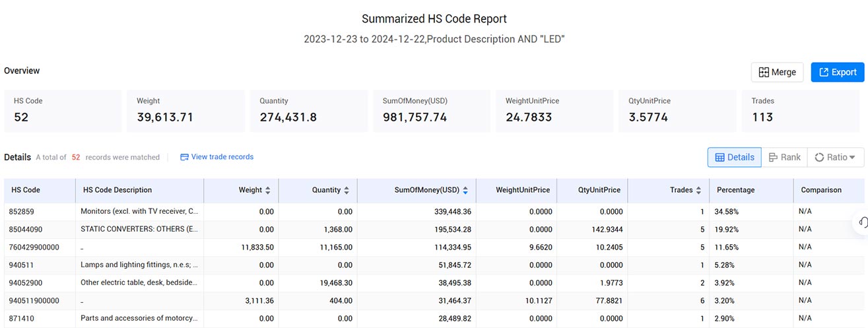Click weight value 3,111.36
The height and width of the screenshot is (328, 868).
click(x=259, y=301)
